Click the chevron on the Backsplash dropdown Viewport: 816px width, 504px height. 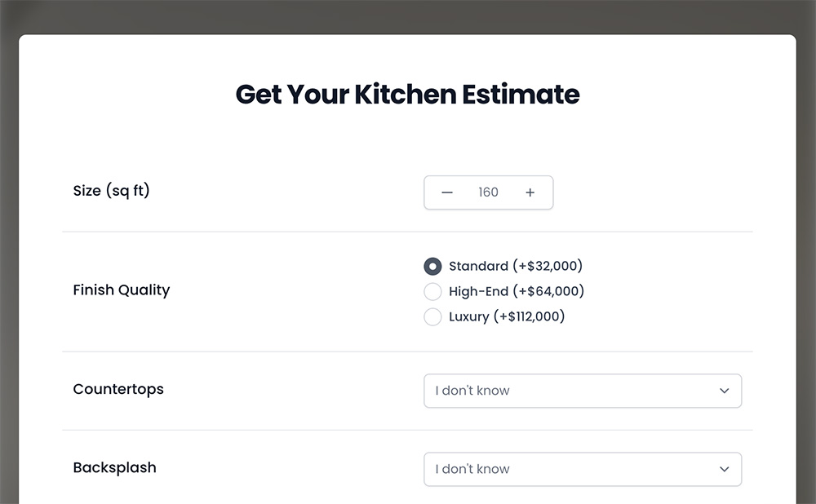point(724,469)
